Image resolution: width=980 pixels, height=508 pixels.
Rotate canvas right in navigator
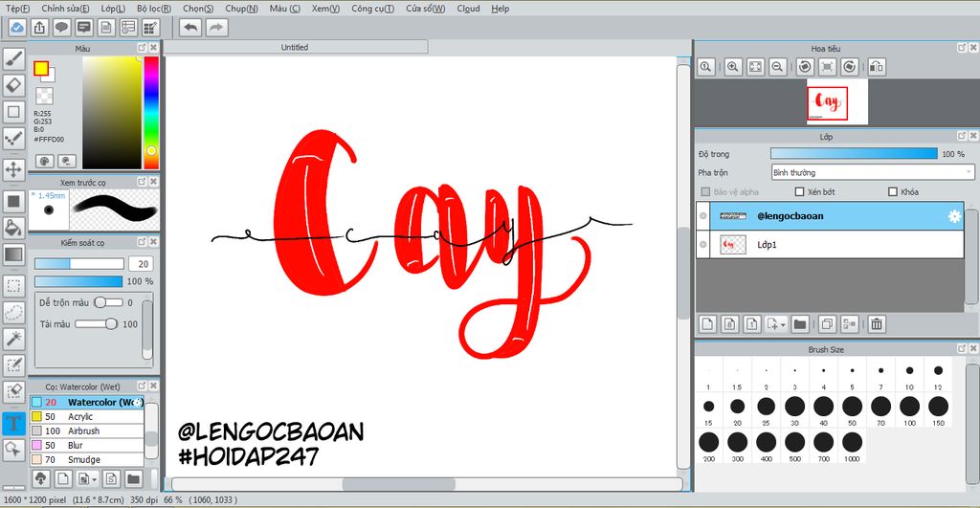click(850, 67)
